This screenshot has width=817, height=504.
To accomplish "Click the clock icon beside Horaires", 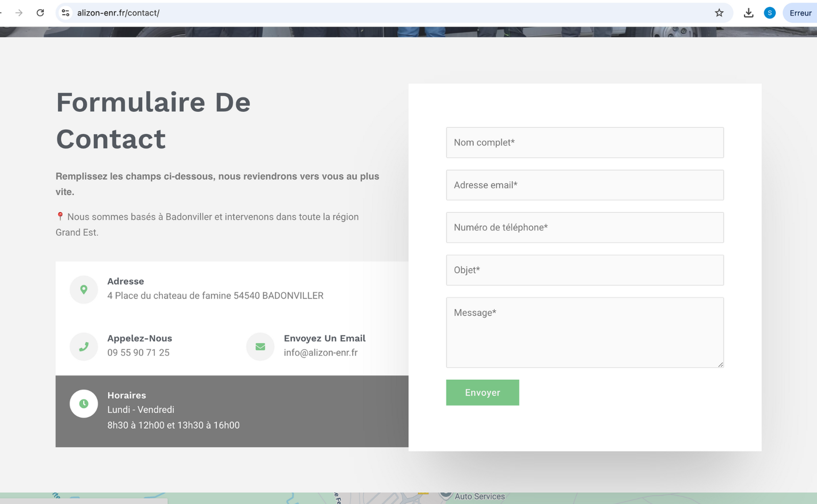I will pyautogui.click(x=84, y=404).
